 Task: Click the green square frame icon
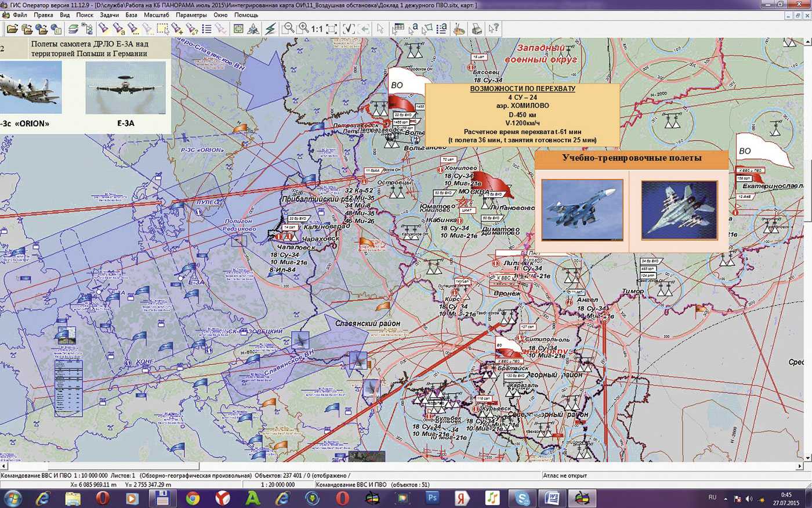[238, 28]
